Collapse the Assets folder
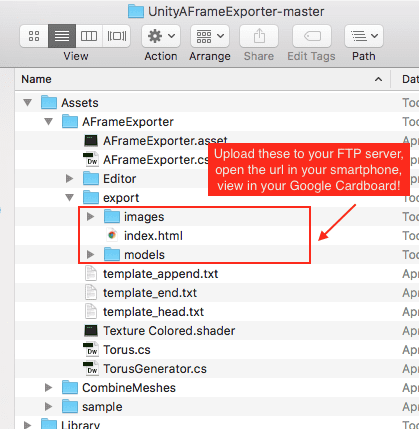 28,102
